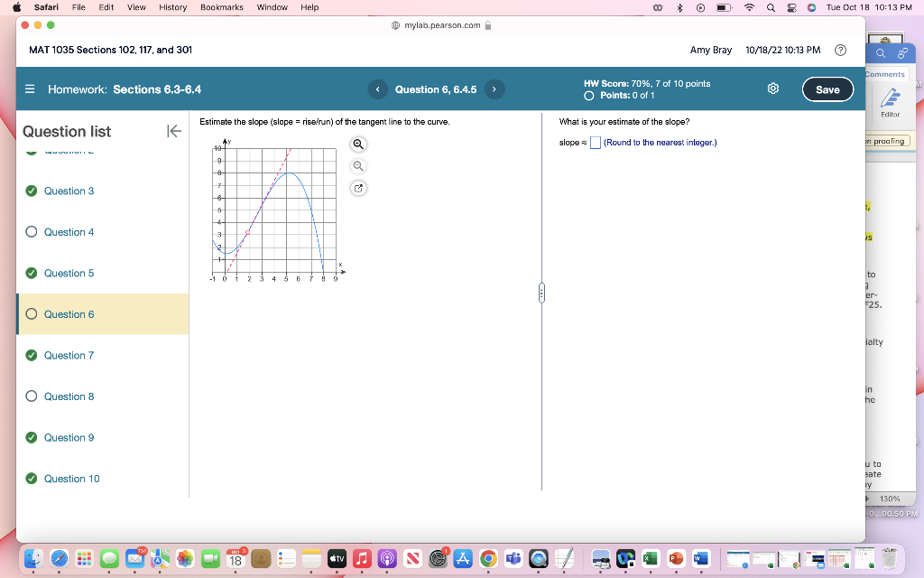Click the help question mark icon

point(840,50)
